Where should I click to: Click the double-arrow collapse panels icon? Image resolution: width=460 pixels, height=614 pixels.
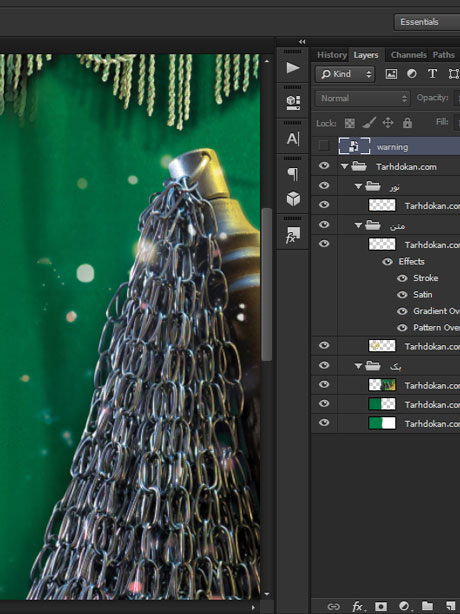302,42
